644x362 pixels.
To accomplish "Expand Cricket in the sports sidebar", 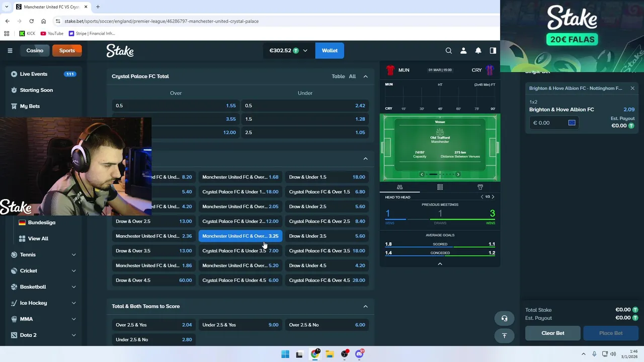I will pyautogui.click(x=73, y=270).
